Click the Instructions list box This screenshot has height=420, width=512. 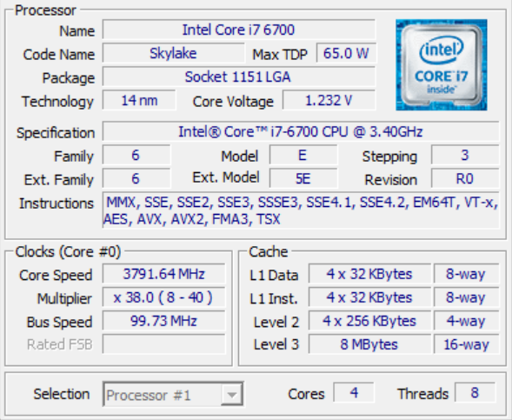pos(301,210)
